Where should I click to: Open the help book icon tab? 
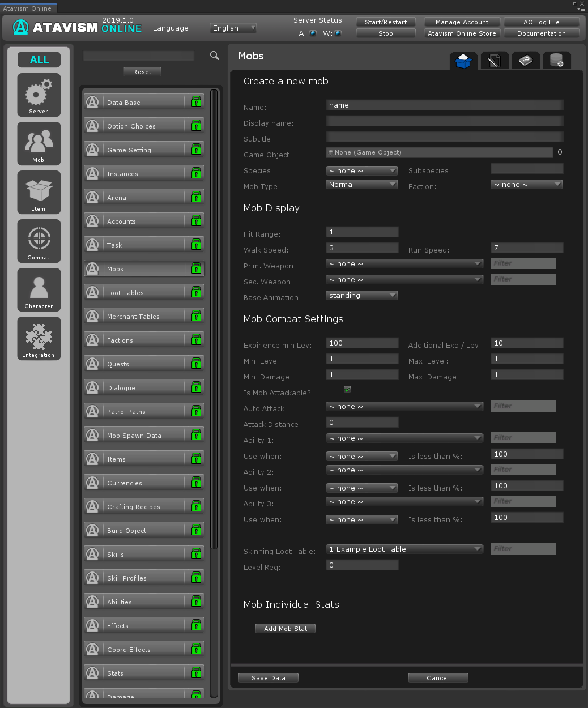coord(525,61)
